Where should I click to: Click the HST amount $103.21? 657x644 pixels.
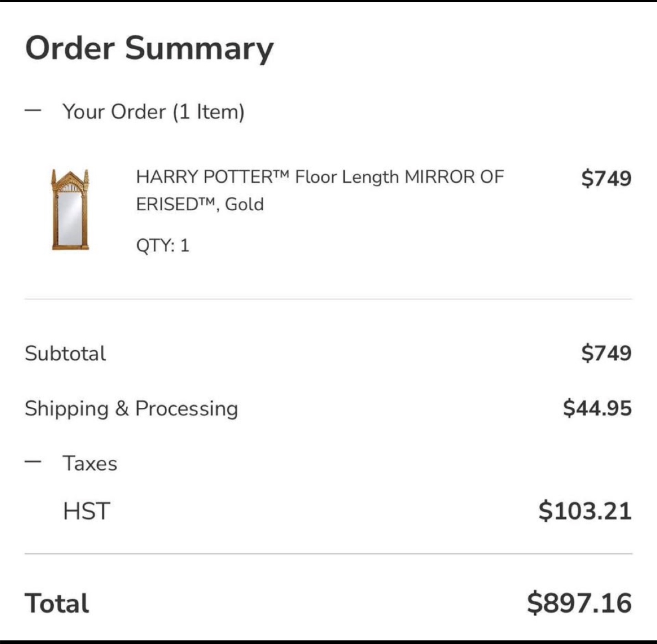click(x=585, y=510)
